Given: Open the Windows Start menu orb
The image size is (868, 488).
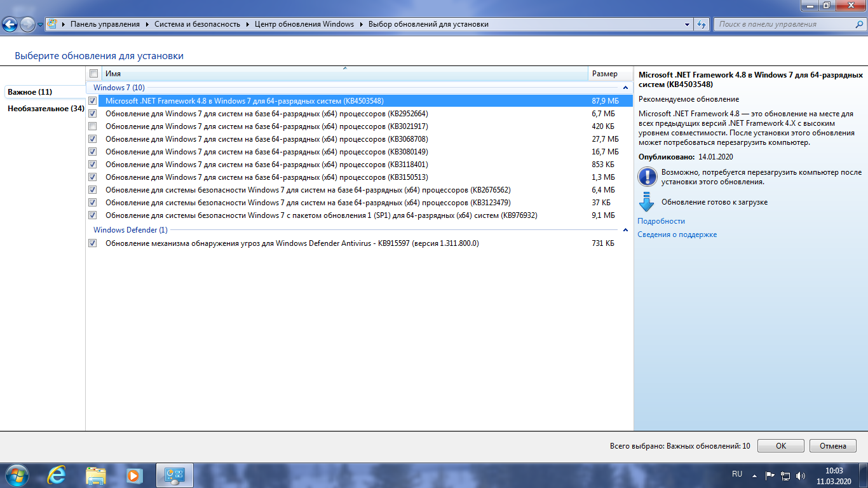Looking at the screenshot, I should click(17, 475).
